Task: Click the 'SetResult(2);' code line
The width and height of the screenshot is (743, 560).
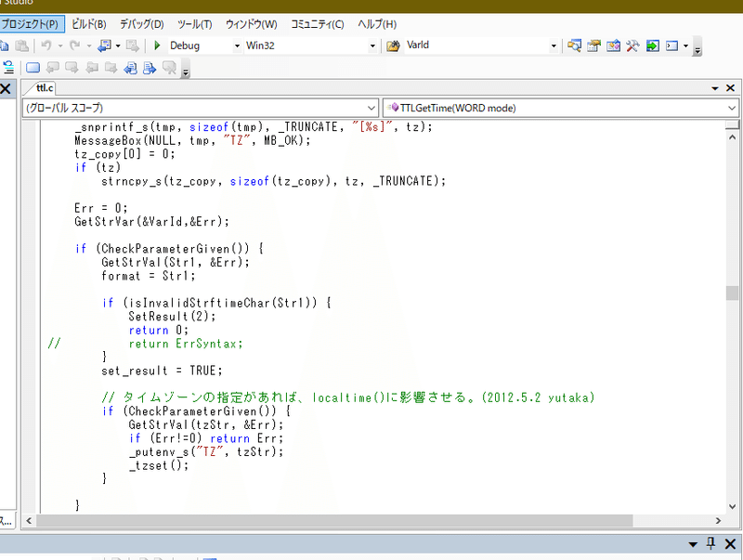Action: [172, 317]
